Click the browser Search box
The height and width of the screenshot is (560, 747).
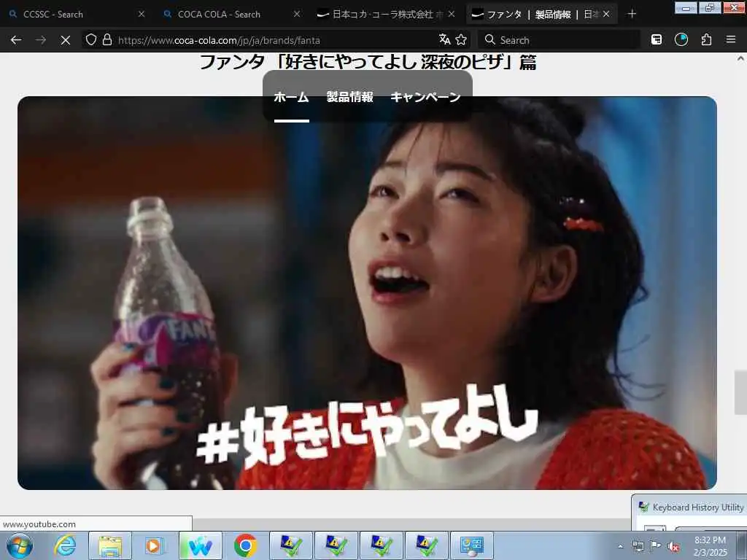(560, 40)
